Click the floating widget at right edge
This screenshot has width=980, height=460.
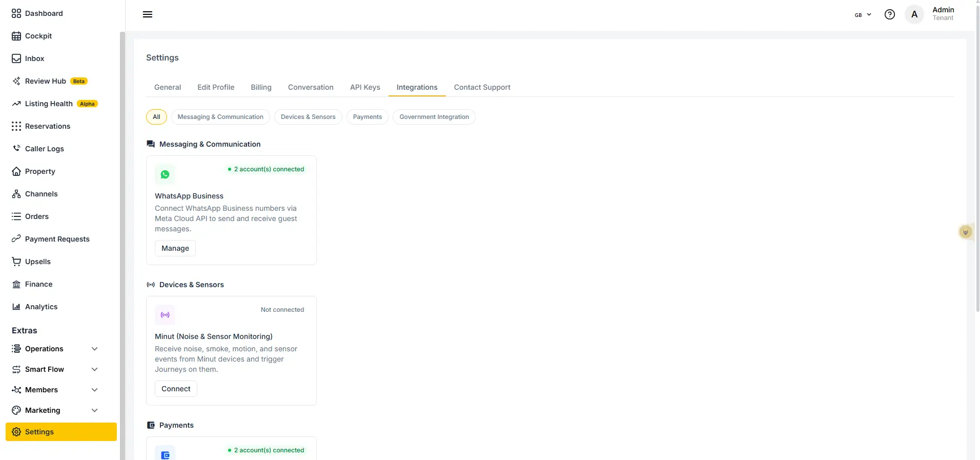click(966, 232)
